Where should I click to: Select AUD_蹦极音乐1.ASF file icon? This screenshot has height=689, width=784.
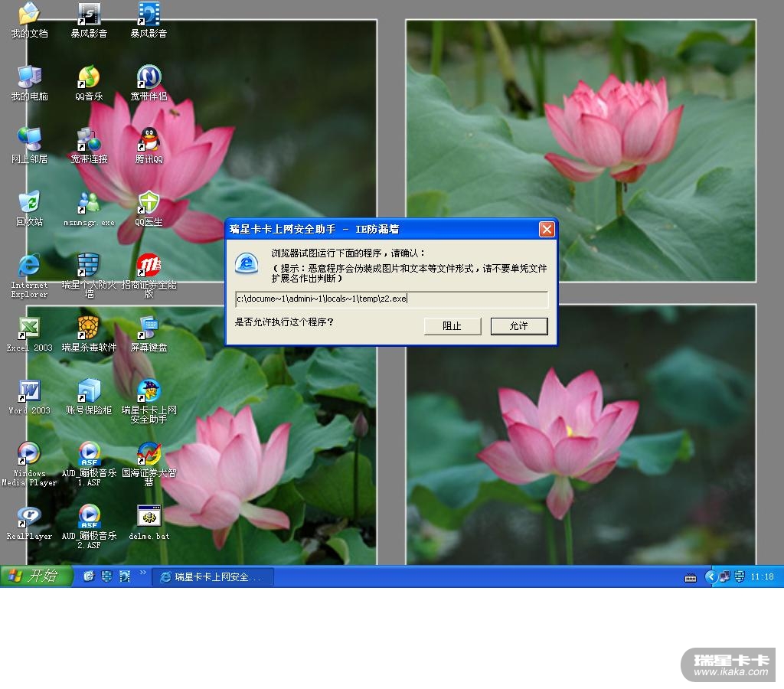89,465
